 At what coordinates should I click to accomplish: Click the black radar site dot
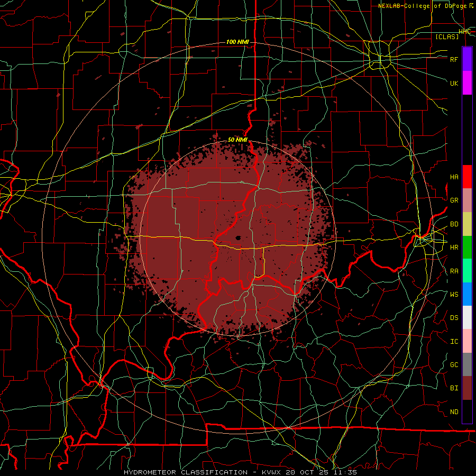(239, 238)
